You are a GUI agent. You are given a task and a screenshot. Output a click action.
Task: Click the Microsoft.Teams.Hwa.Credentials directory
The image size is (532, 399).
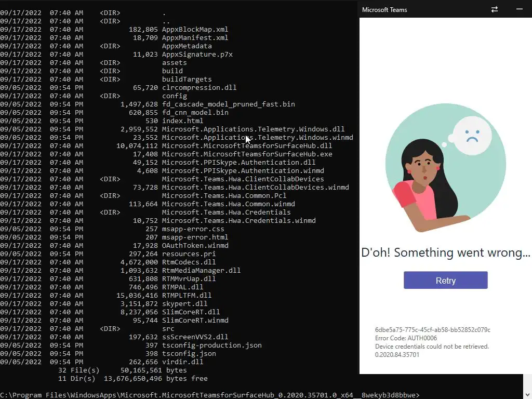click(227, 212)
